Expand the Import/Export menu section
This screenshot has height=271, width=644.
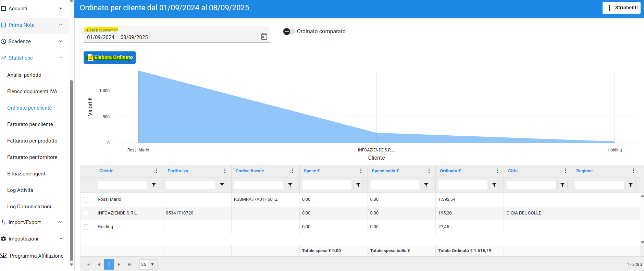pos(34,222)
